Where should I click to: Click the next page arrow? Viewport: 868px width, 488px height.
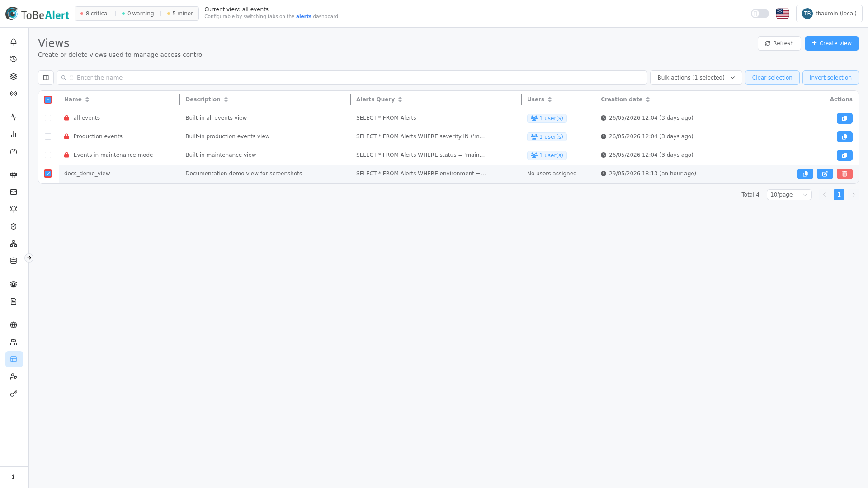[853, 195]
